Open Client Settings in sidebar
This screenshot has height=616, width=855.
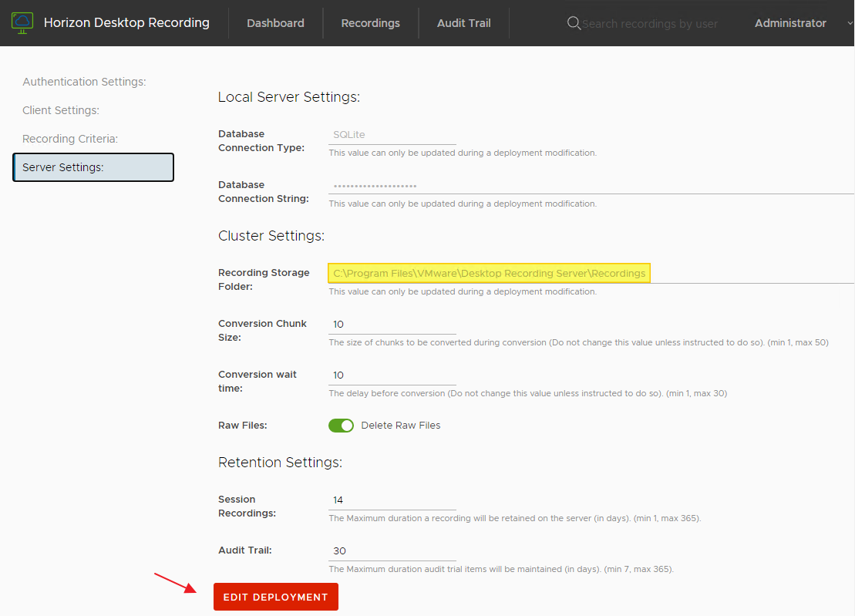(x=61, y=110)
